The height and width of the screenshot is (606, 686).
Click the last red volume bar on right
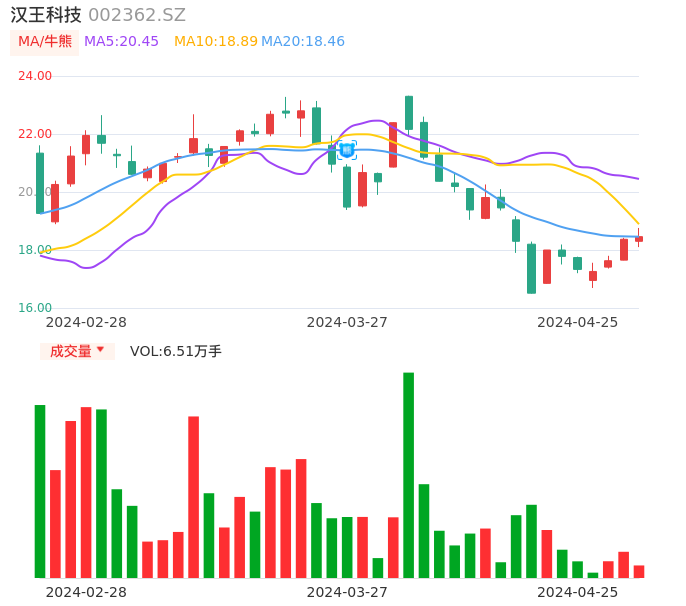coord(639,572)
